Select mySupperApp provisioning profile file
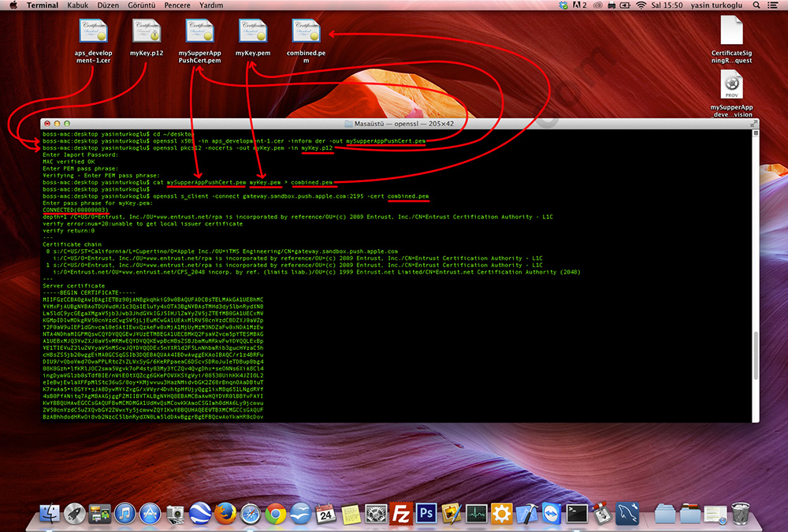 pyautogui.click(x=732, y=94)
